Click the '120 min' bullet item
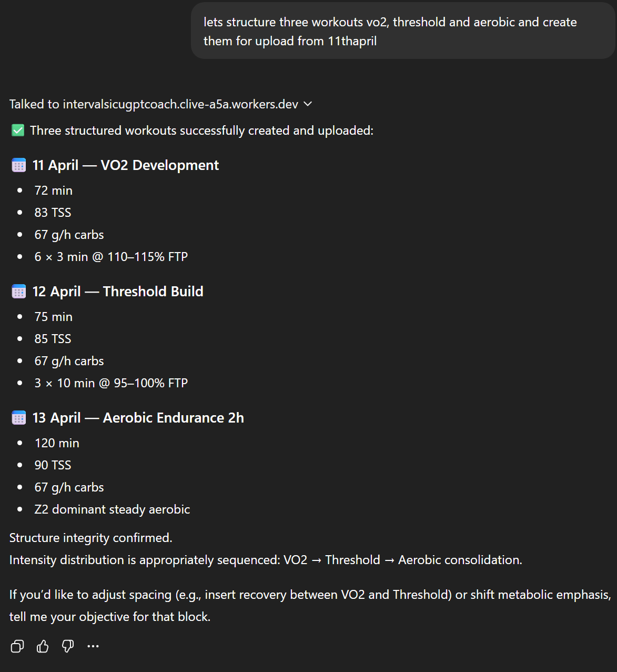The width and height of the screenshot is (617, 672). tap(57, 443)
